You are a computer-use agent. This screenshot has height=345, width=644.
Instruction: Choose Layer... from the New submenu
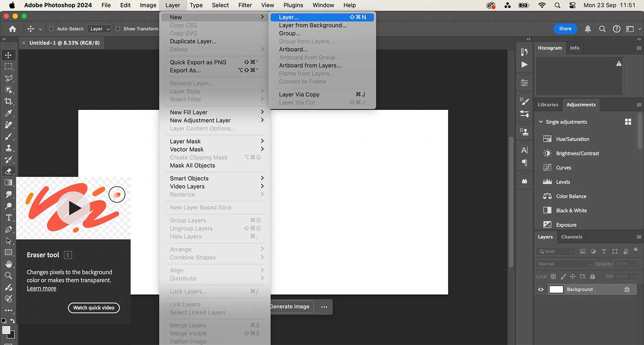point(322,17)
